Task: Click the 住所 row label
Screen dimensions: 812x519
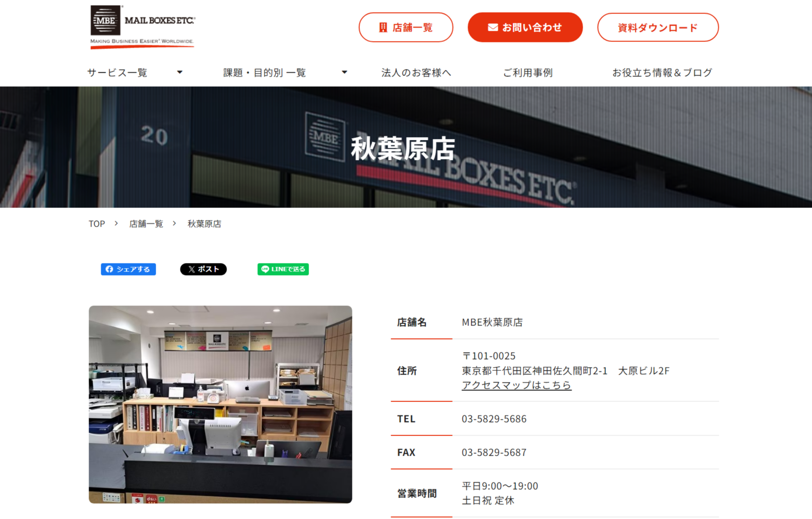Action: (x=407, y=371)
